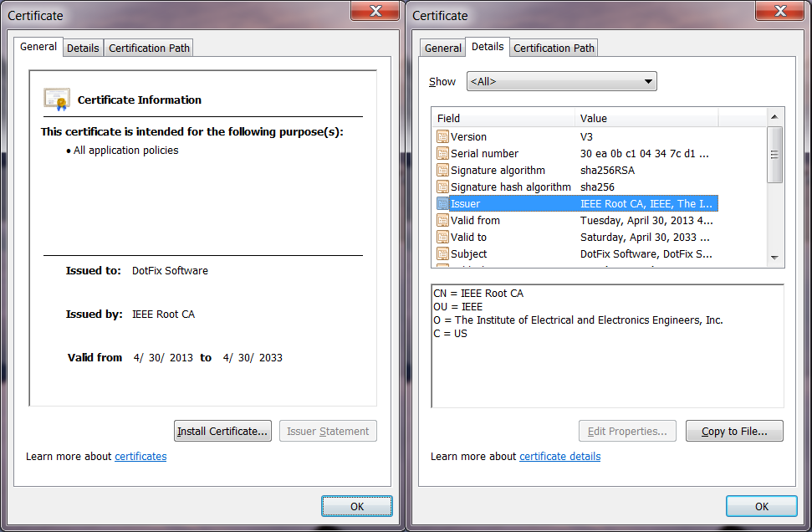
Task: Close the left Certificate window
Action: coord(375,11)
